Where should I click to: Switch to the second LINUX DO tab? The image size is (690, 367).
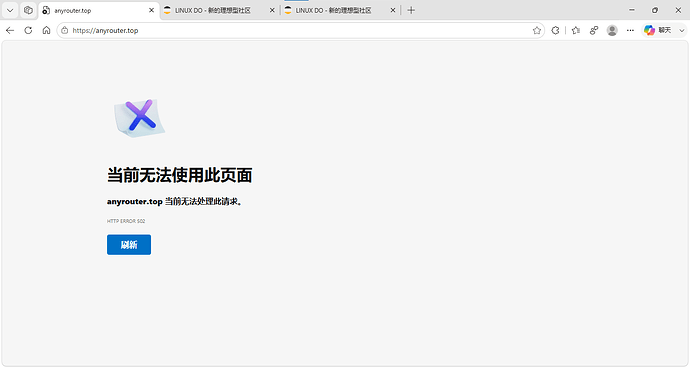(x=340, y=10)
